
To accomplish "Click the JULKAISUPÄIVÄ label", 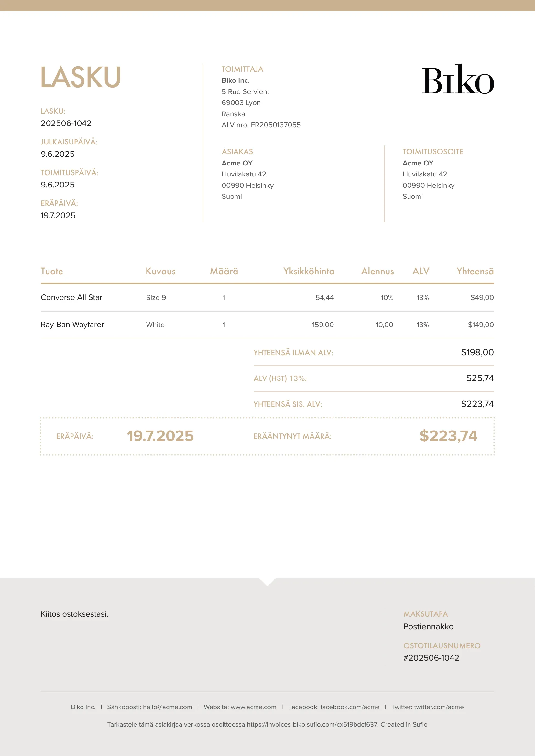I will pyautogui.click(x=69, y=142).
